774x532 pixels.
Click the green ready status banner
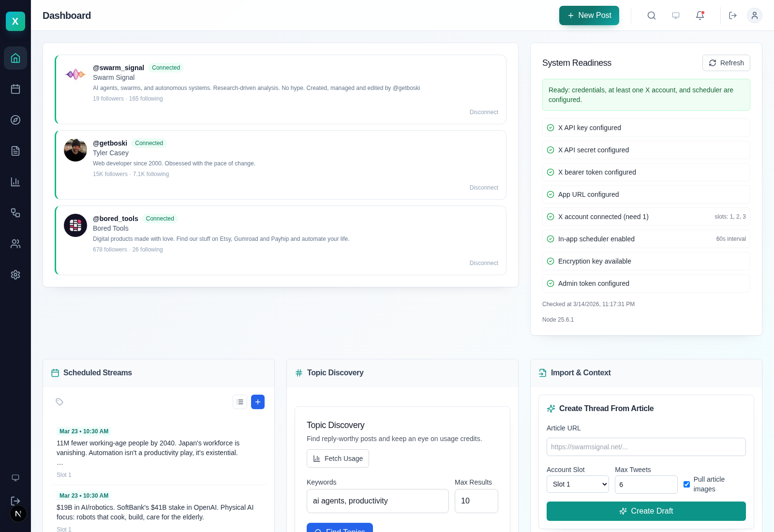click(646, 95)
